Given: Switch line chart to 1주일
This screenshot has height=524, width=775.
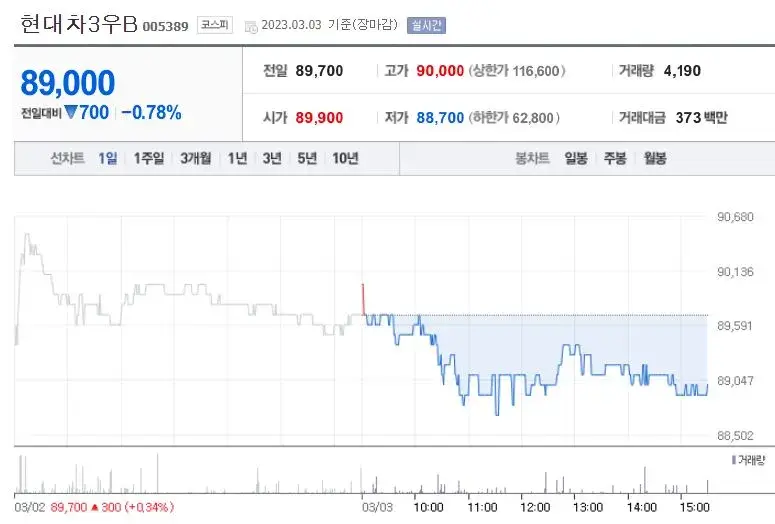Looking at the screenshot, I should point(148,158).
